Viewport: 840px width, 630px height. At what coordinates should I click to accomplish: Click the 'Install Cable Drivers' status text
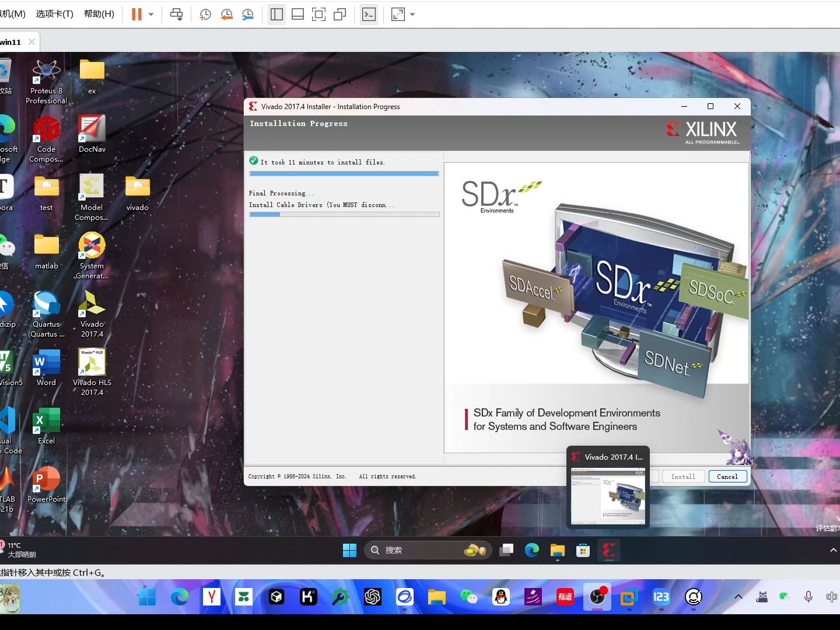click(x=322, y=205)
